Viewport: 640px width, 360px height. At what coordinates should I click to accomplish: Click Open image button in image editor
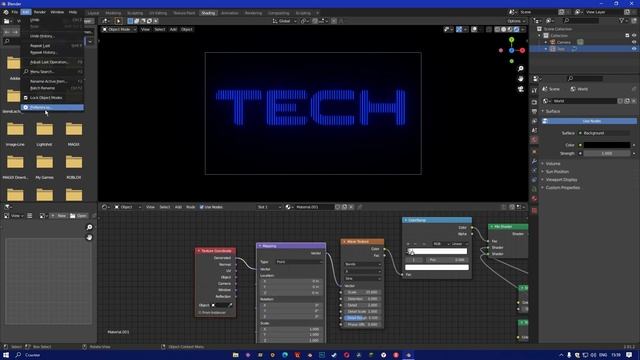[x=78, y=216]
